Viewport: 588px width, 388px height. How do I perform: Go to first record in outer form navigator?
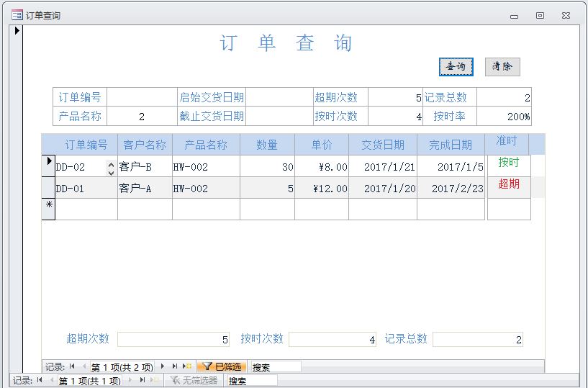40,381
